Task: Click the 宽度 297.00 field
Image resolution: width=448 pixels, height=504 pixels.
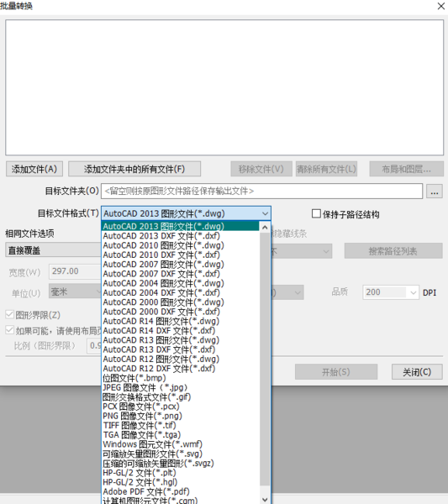Action: tap(75, 271)
